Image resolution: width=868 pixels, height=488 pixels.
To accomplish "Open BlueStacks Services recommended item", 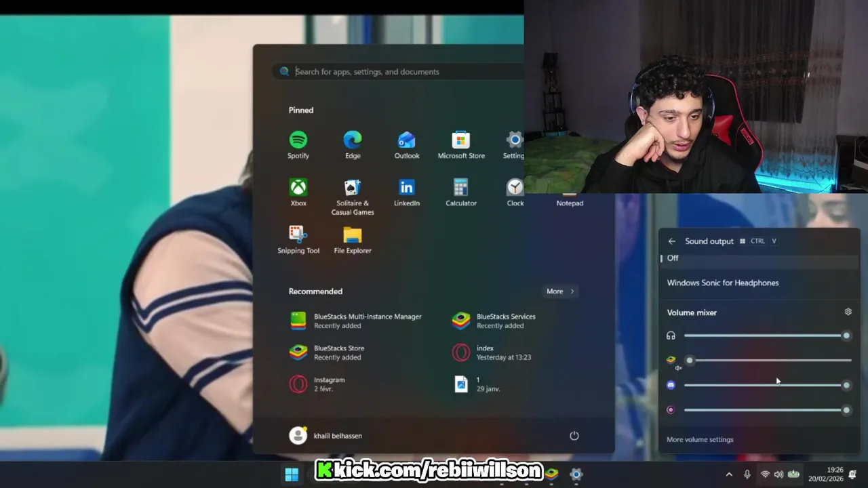I will click(494, 321).
